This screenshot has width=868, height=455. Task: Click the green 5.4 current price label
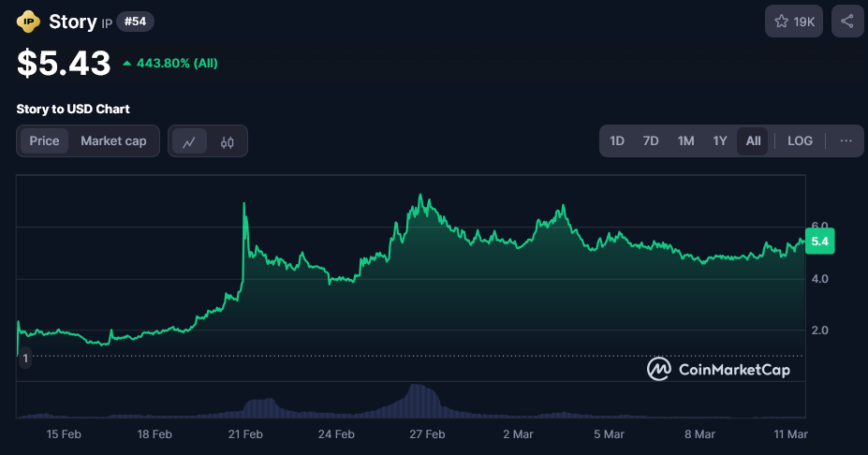click(820, 242)
